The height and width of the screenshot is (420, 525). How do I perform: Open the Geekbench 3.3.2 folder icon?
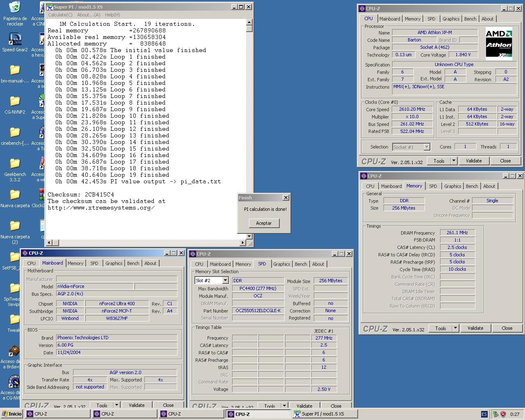click(x=15, y=164)
